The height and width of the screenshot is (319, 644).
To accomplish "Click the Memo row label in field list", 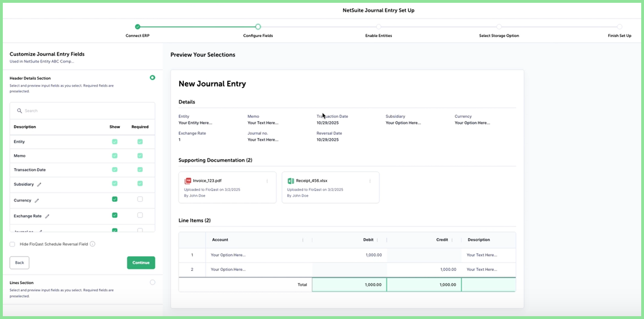I will pyautogui.click(x=20, y=156).
